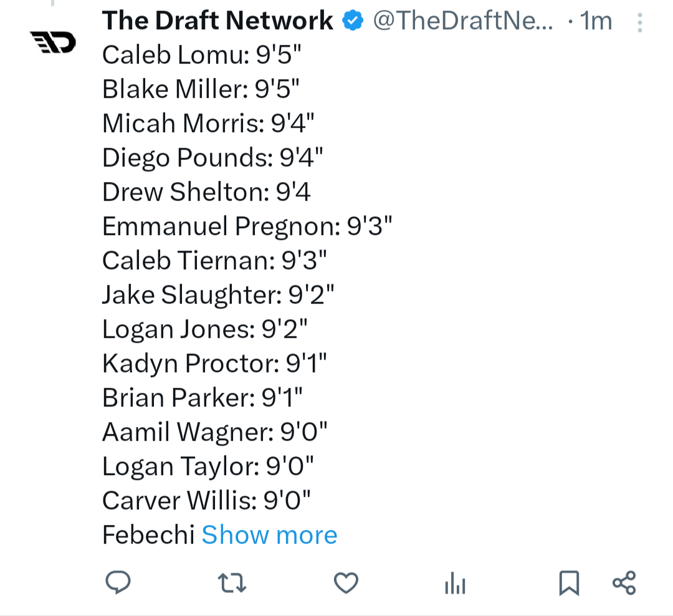Click the Caleb Lomu: 9'5" line
This screenshot has width=673, height=616.
tap(201, 55)
